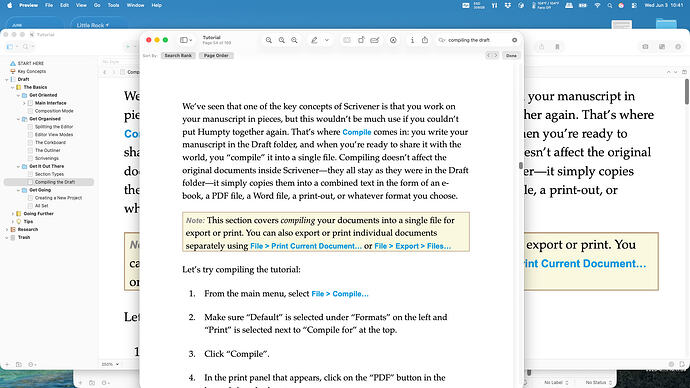Screen dimensions: 690x388
Task: Sort results by Search Rank
Action: [x=178, y=55]
